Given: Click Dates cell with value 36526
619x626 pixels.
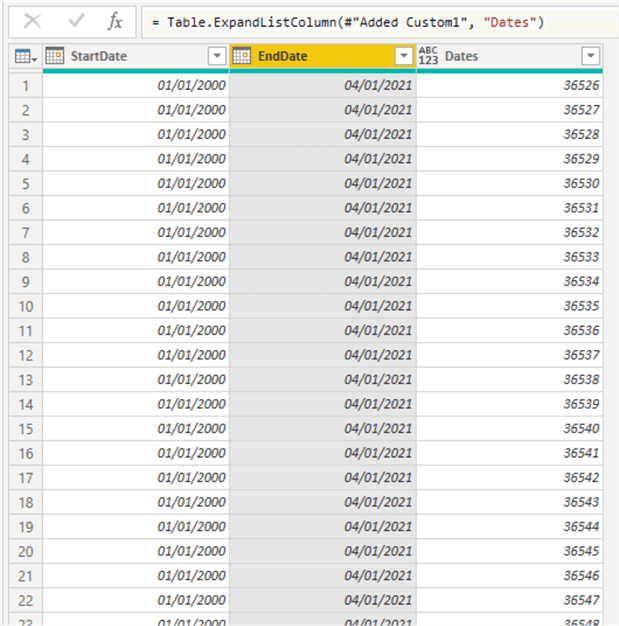Looking at the screenshot, I should (x=510, y=85).
